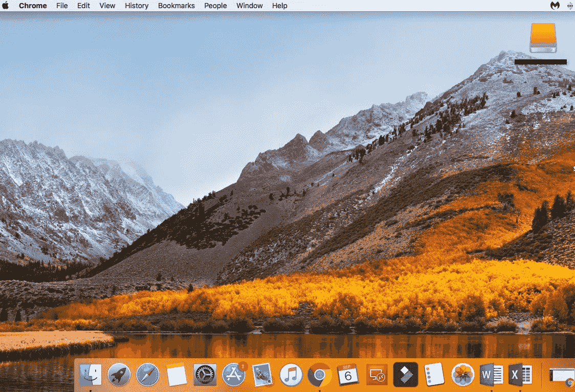The image size is (575, 392).
Task: Open Chrome's Bookmarks menu
Action: pyautogui.click(x=176, y=6)
